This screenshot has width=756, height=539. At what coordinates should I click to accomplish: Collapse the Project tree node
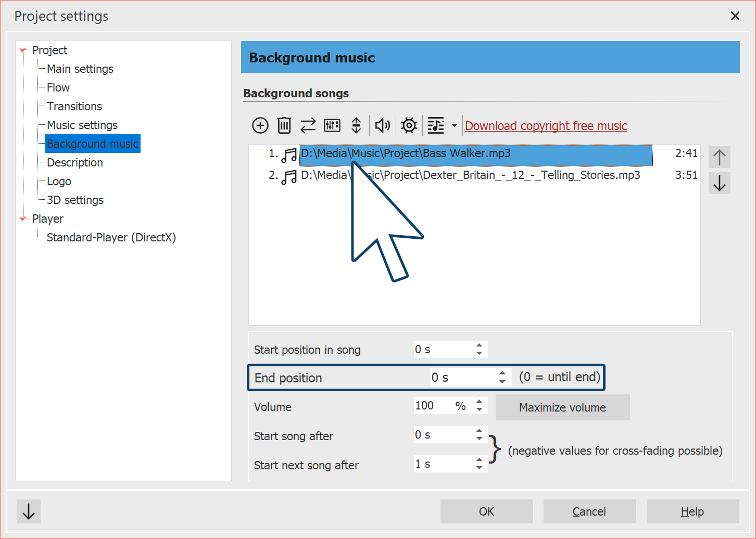click(x=23, y=50)
